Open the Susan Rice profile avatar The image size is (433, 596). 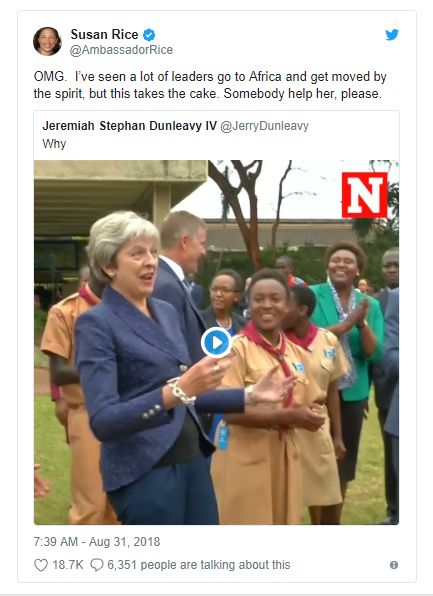[47, 41]
